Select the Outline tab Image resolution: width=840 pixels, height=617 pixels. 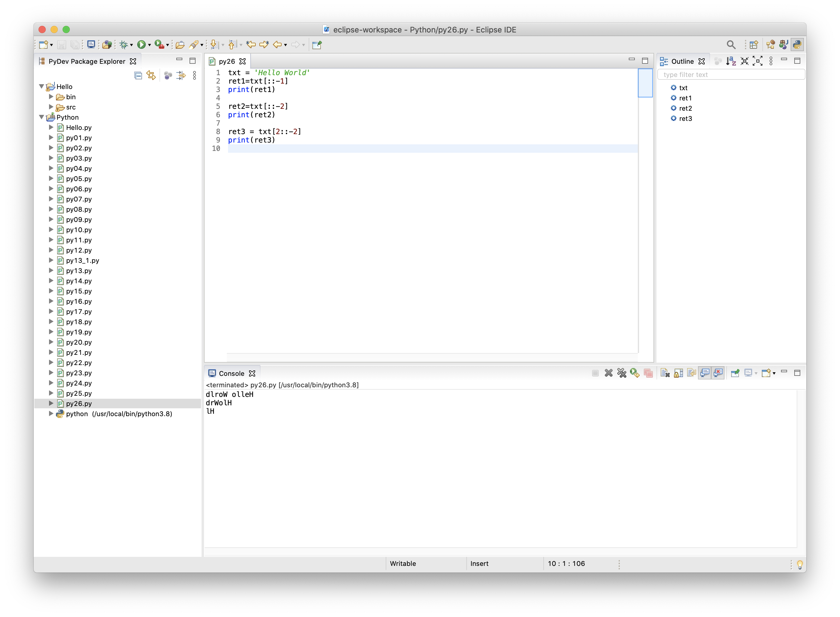pos(682,61)
